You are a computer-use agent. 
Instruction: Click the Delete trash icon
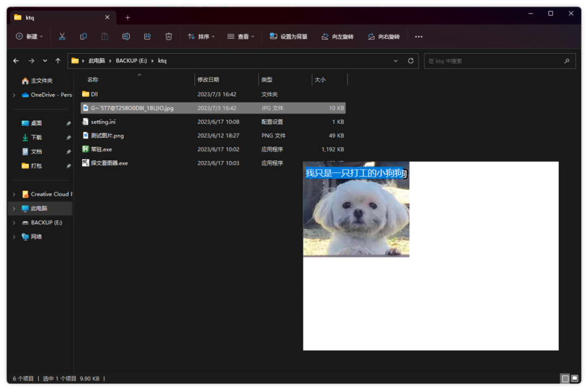coord(169,36)
